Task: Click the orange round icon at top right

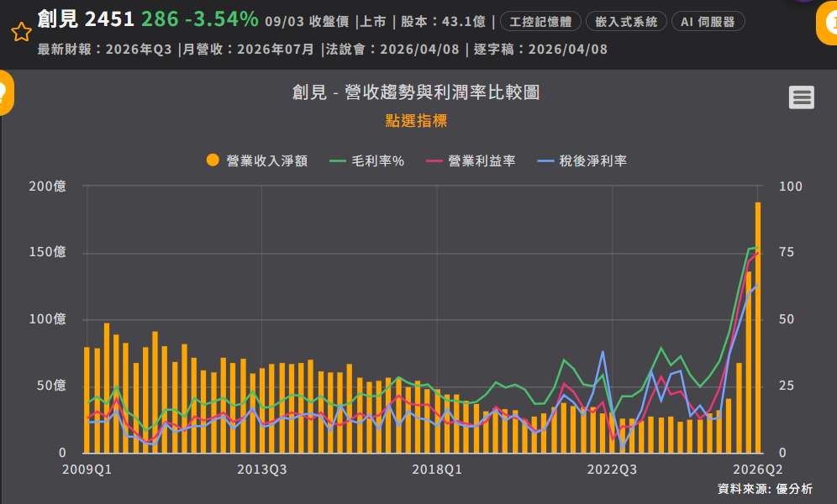Action: click(x=828, y=23)
